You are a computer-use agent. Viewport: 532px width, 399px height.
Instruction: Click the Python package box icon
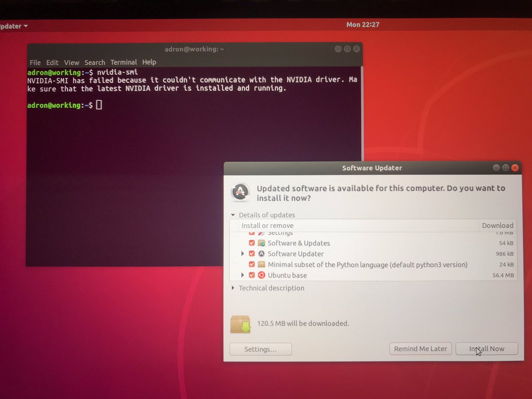point(261,264)
